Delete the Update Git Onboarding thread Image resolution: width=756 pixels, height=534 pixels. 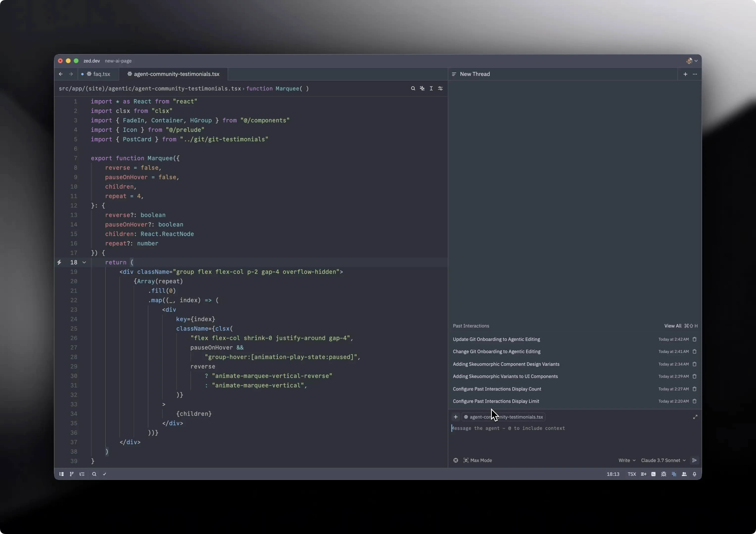[x=694, y=339]
